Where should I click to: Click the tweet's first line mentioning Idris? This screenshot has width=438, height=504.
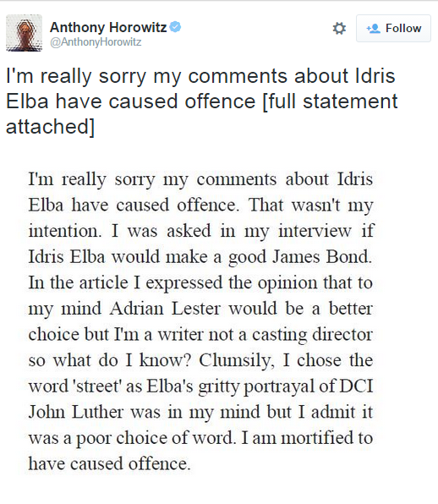[200, 76]
